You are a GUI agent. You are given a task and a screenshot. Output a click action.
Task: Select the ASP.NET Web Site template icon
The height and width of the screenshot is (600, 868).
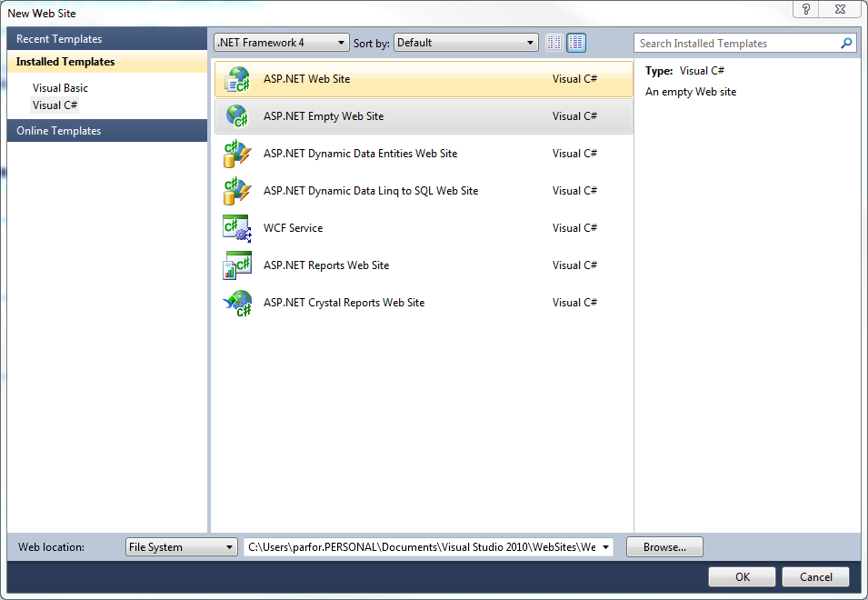tap(237, 79)
